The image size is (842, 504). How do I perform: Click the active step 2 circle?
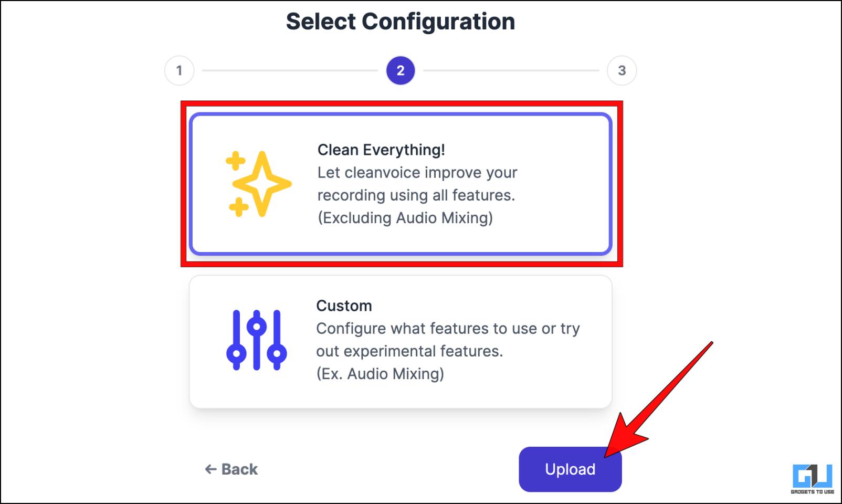pos(401,70)
